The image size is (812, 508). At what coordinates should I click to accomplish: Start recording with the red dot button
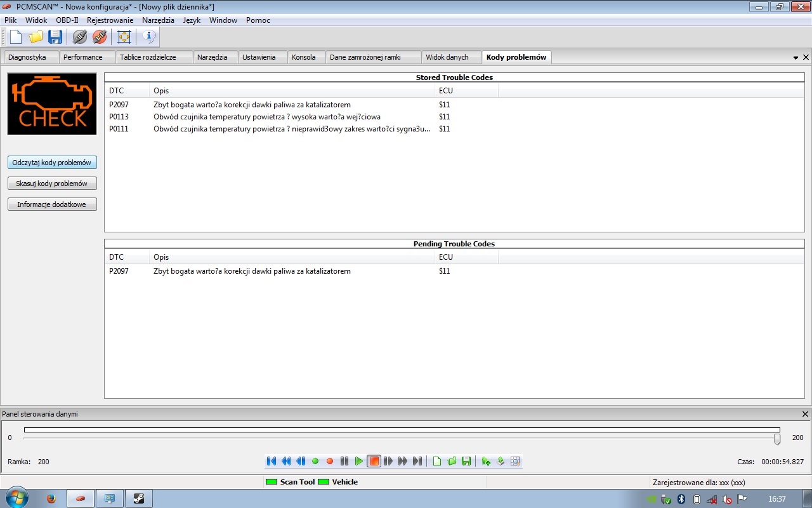[x=330, y=461]
